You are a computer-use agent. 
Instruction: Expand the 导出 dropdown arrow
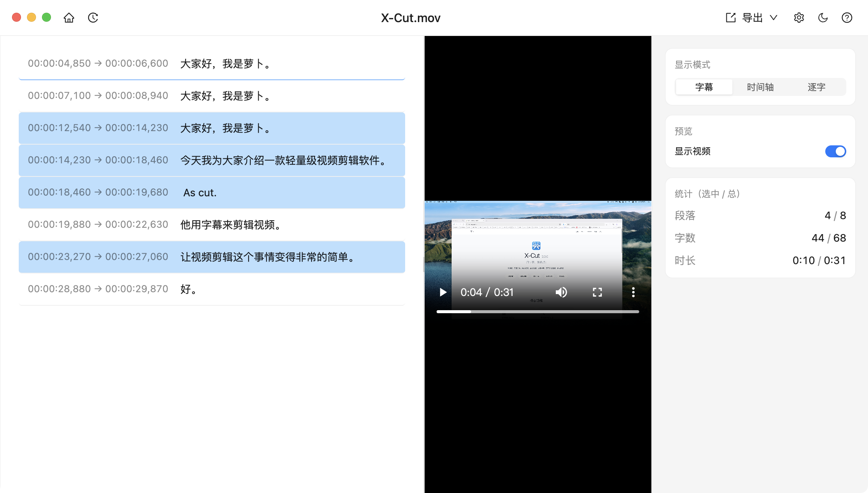774,18
